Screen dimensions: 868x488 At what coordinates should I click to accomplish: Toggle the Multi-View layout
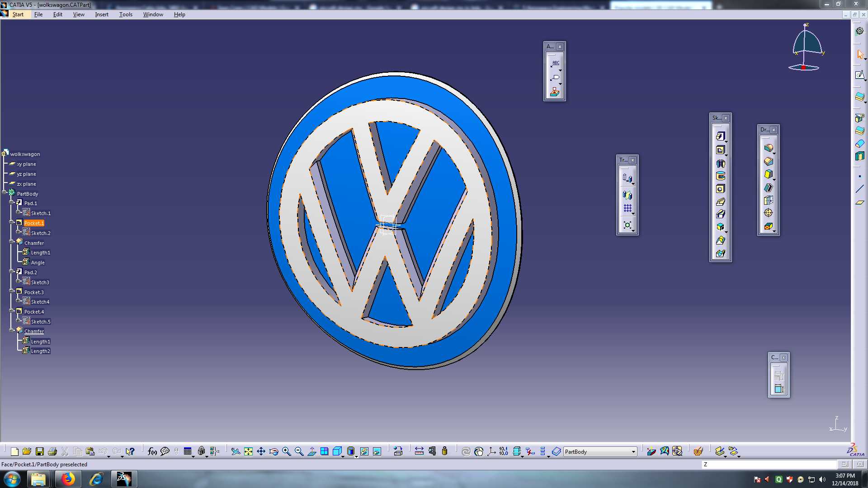[324, 451]
